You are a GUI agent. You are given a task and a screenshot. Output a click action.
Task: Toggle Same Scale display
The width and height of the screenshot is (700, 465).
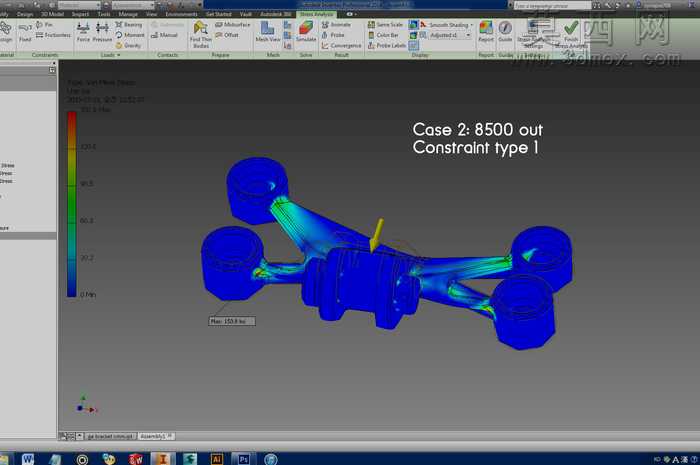[x=385, y=25]
